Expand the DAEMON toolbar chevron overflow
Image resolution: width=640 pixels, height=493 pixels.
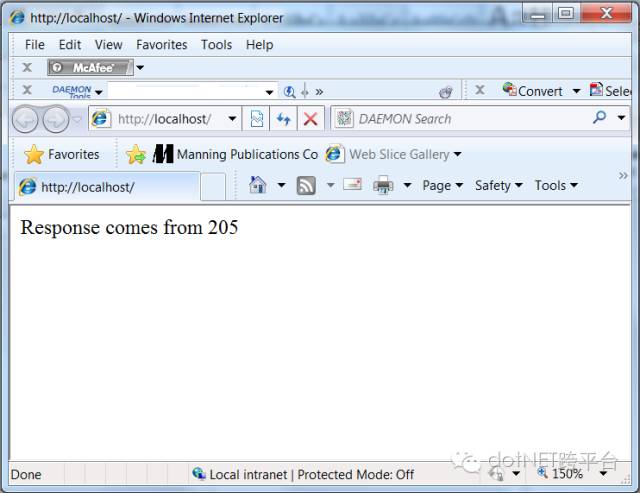pos(319,92)
